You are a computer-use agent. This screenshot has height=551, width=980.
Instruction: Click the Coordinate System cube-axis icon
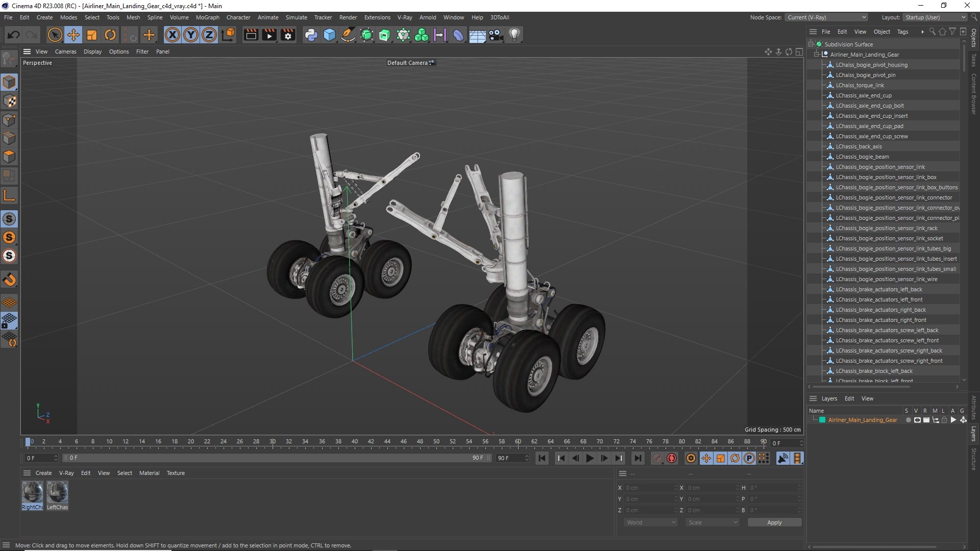[x=228, y=35]
